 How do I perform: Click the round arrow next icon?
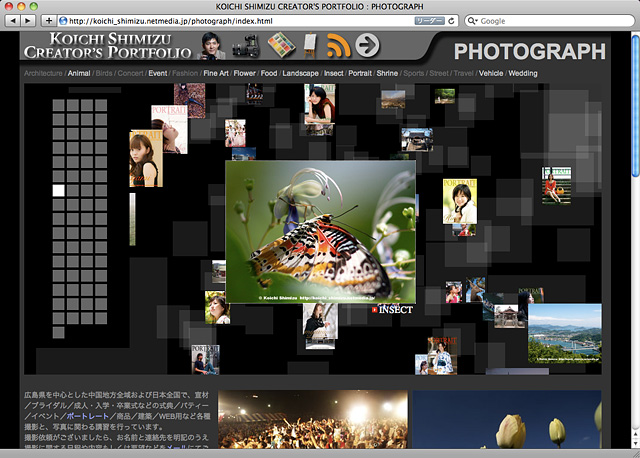tap(367, 45)
